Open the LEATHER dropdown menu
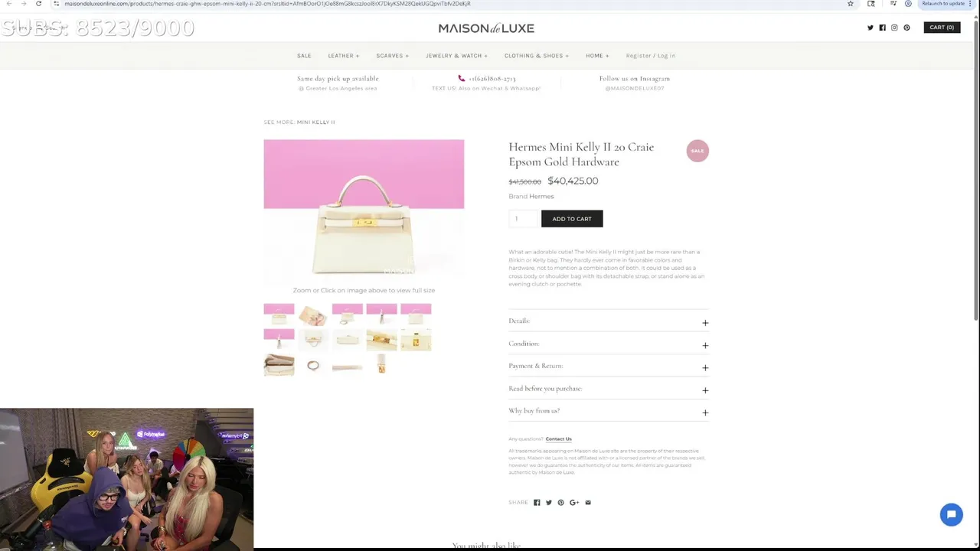The height and width of the screenshot is (551, 980). [343, 56]
